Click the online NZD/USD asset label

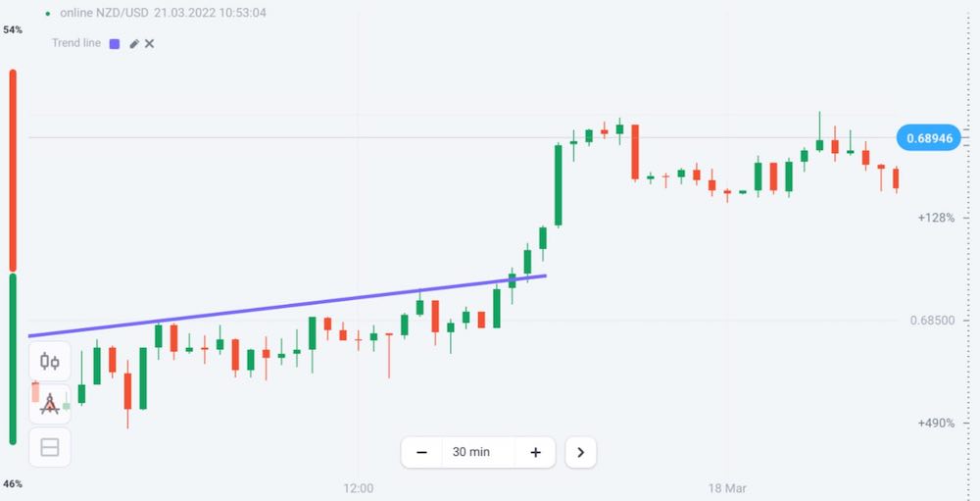point(103,14)
